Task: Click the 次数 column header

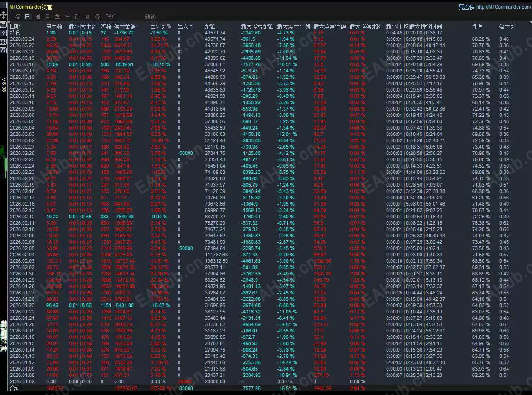Action: tap(106, 26)
